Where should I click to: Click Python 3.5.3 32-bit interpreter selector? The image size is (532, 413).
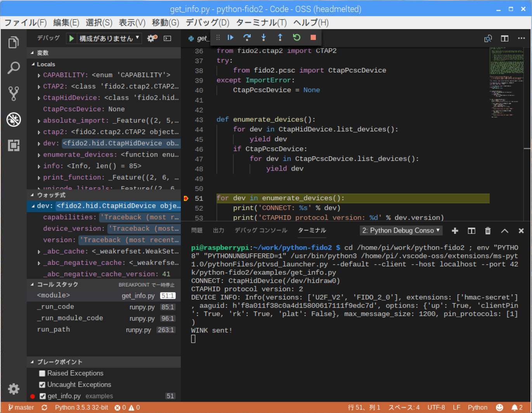pyautogui.click(x=81, y=408)
